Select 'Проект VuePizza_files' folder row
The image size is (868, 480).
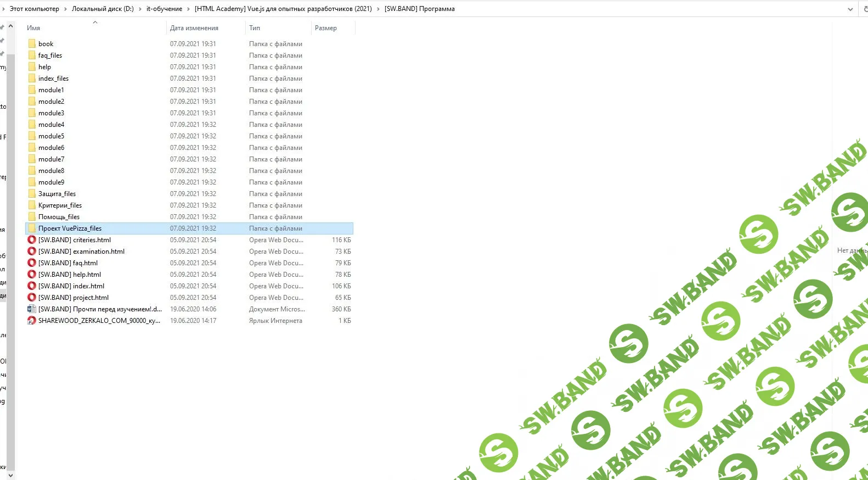pyautogui.click(x=70, y=228)
